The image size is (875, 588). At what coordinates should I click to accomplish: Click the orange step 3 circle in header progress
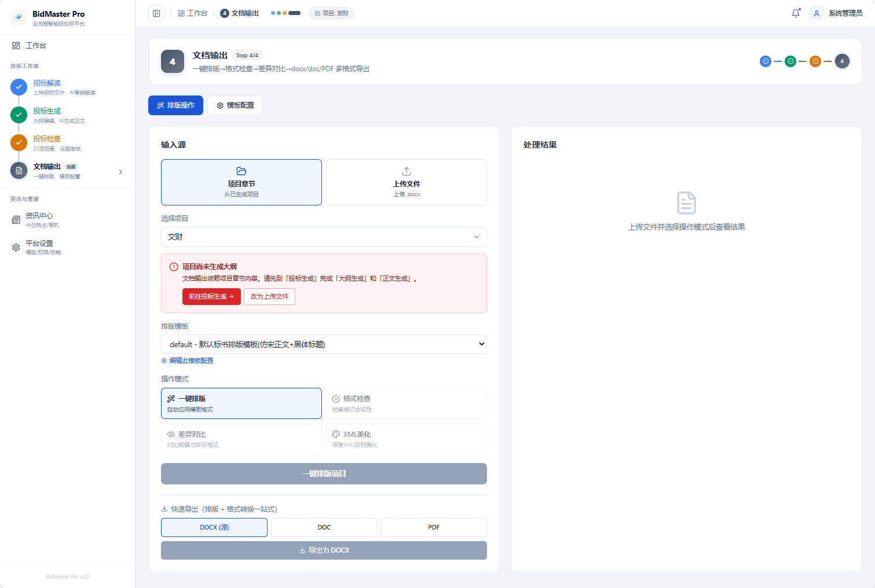[x=815, y=61]
